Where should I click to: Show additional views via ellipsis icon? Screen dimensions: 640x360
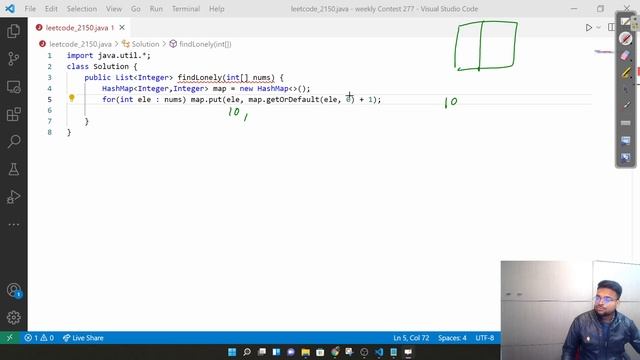pyautogui.click(x=13, y=224)
